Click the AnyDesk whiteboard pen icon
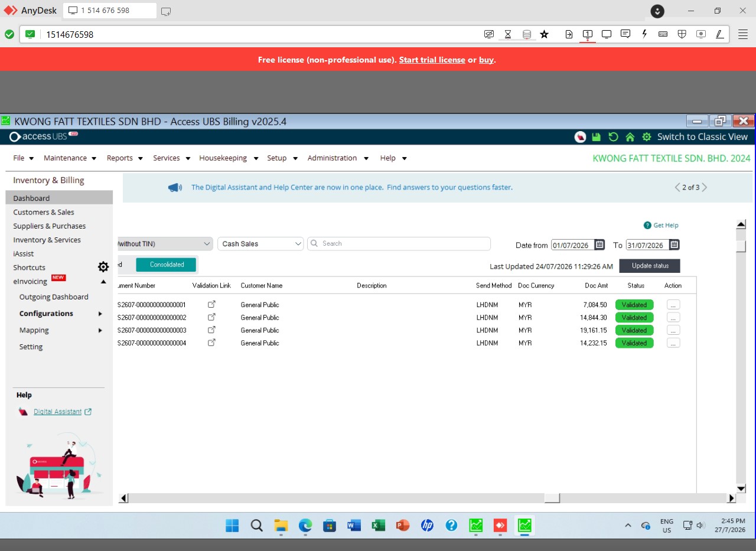 (720, 34)
